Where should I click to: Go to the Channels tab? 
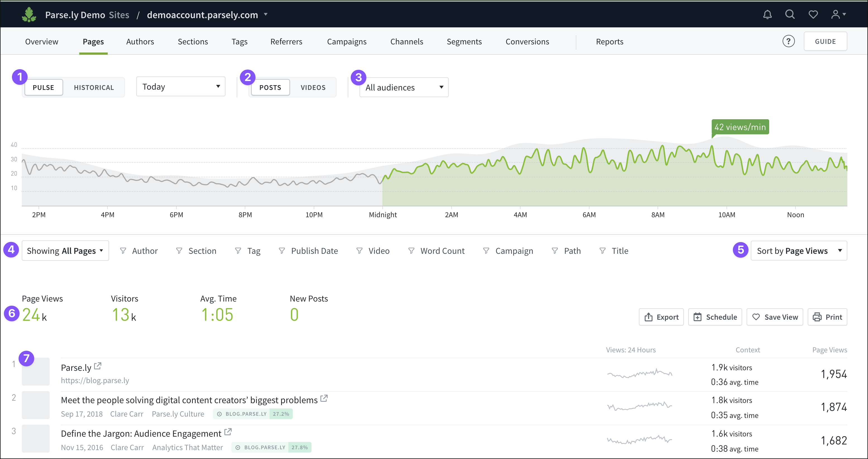coord(407,41)
